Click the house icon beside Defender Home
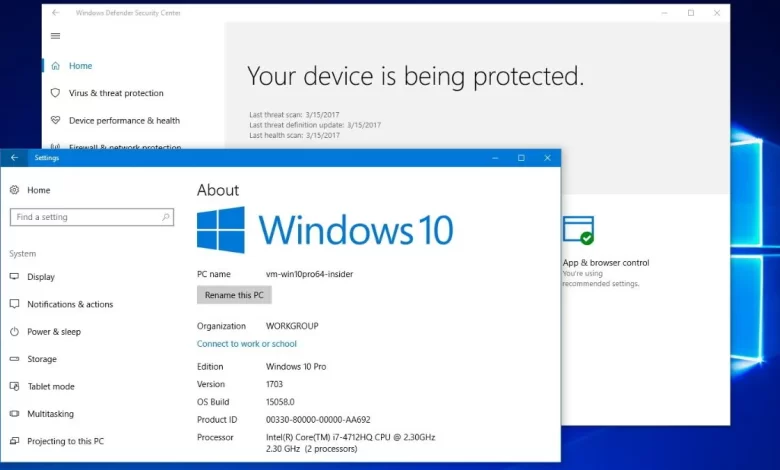The image size is (780, 470). (x=56, y=66)
